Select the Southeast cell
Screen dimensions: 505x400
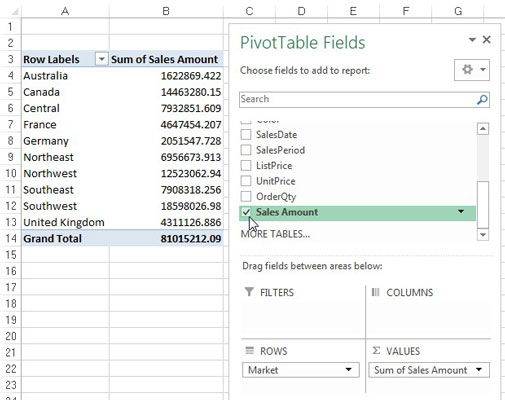[x=65, y=190]
